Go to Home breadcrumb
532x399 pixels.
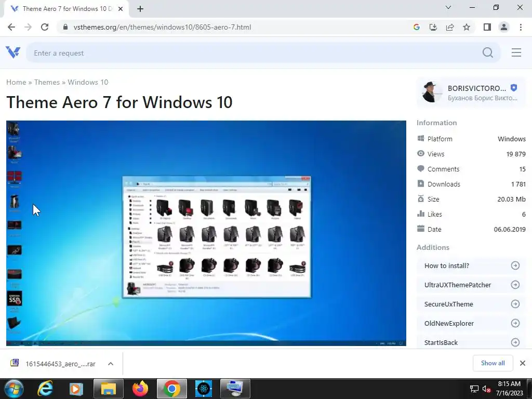pyautogui.click(x=16, y=82)
